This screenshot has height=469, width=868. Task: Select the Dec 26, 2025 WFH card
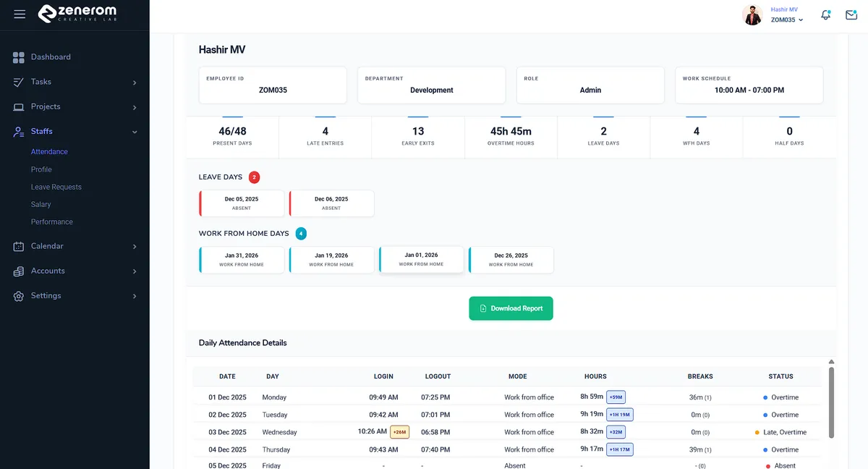point(511,260)
